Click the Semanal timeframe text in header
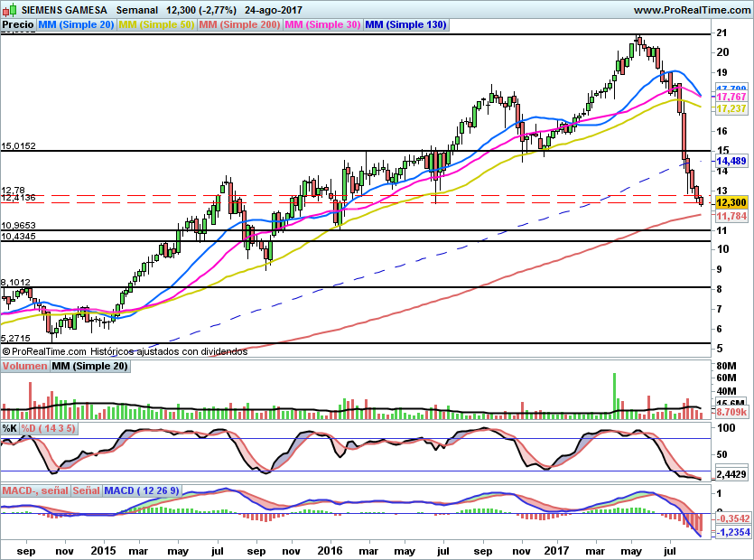The image size is (754, 560). pyautogui.click(x=139, y=10)
